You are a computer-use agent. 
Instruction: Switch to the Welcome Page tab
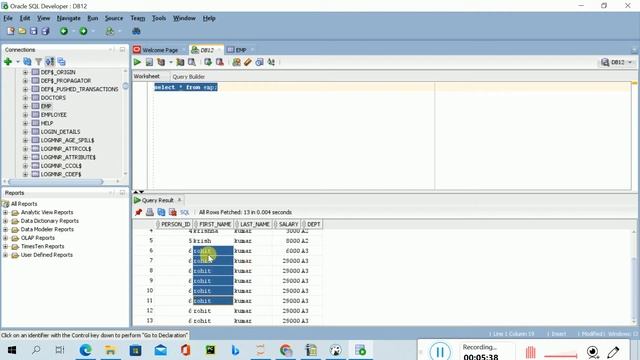click(160, 50)
